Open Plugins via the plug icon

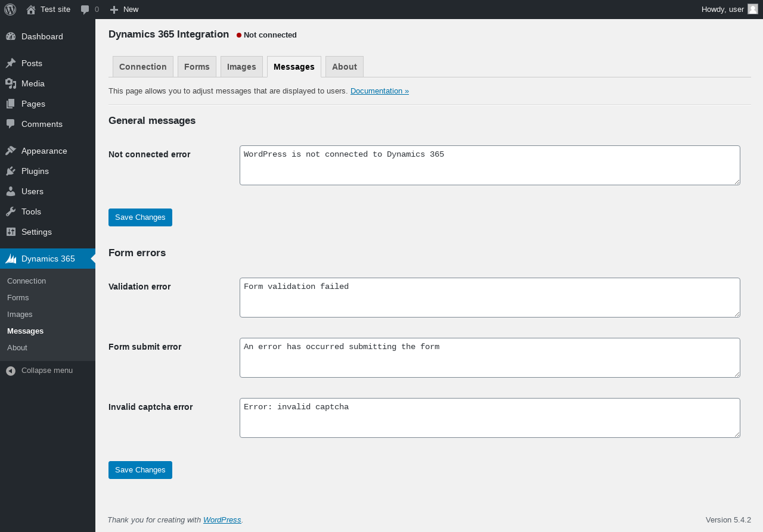(11, 171)
